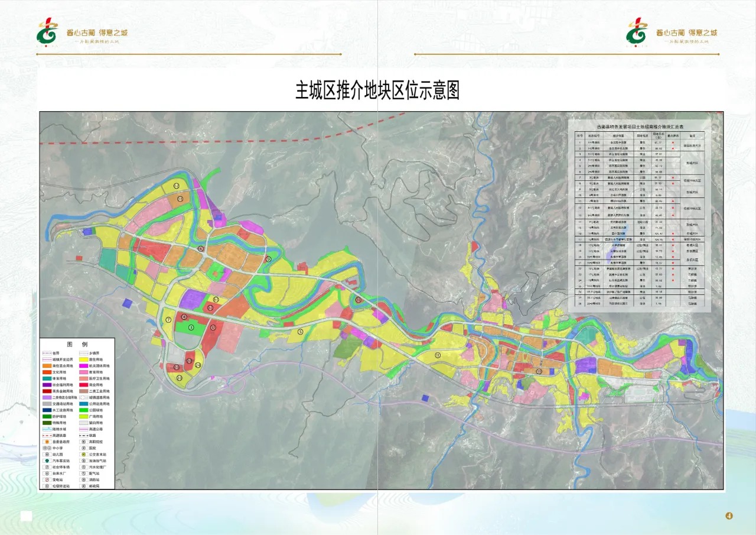Screen dimensions: 756x535
Task: Click the Gulin logo at top left
Action: tap(47, 31)
